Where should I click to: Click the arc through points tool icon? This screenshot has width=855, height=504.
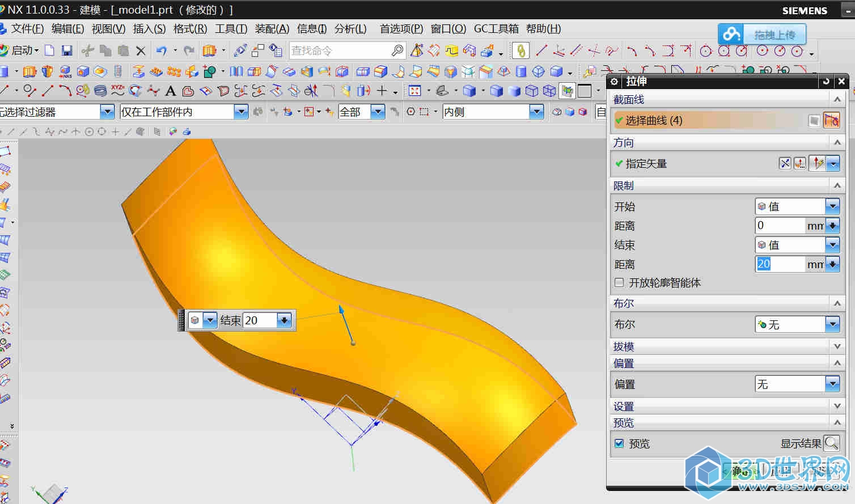click(x=65, y=91)
